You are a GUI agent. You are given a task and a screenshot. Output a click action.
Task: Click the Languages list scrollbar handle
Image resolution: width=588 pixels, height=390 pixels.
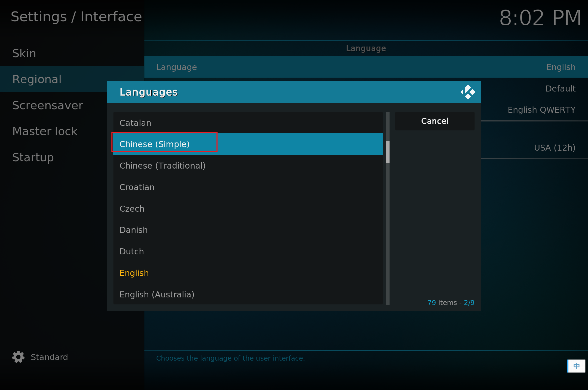pos(388,152)
